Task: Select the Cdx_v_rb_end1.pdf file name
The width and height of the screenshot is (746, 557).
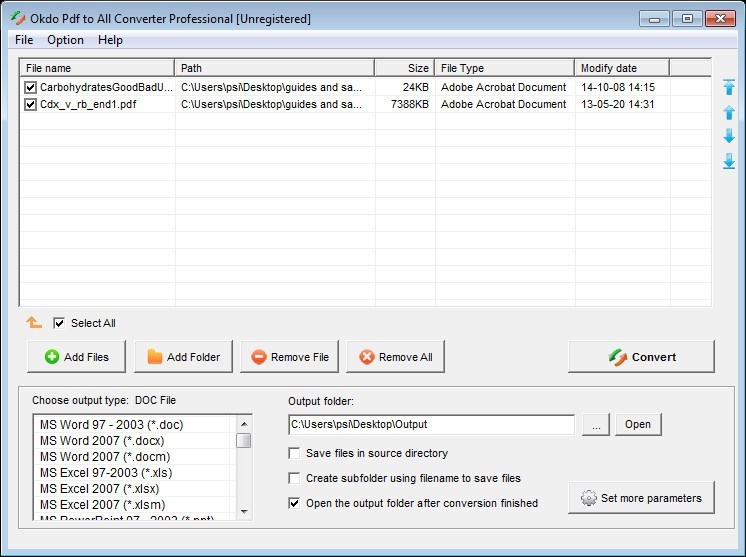Action: pyautogui.click(x=88, y=105)
